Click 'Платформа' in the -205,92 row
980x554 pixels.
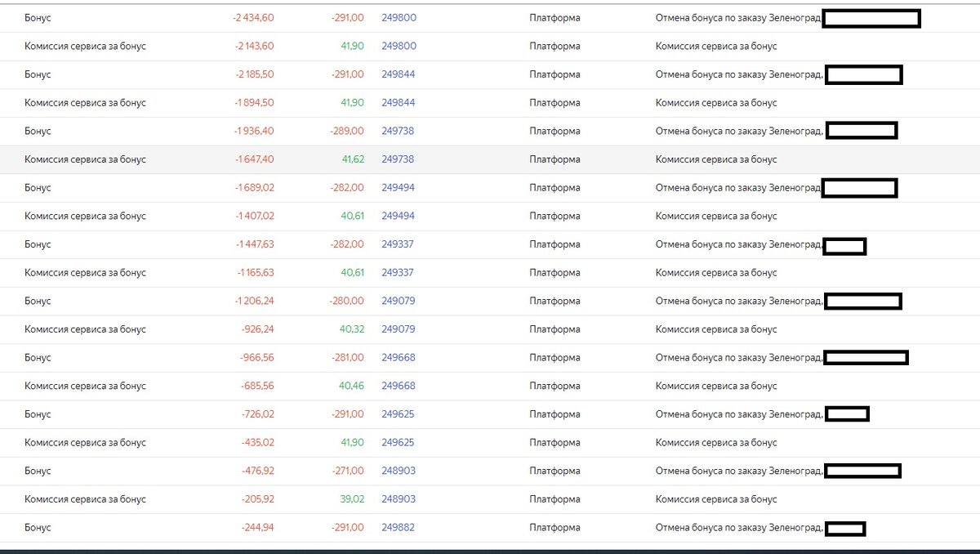coord(555,499)
